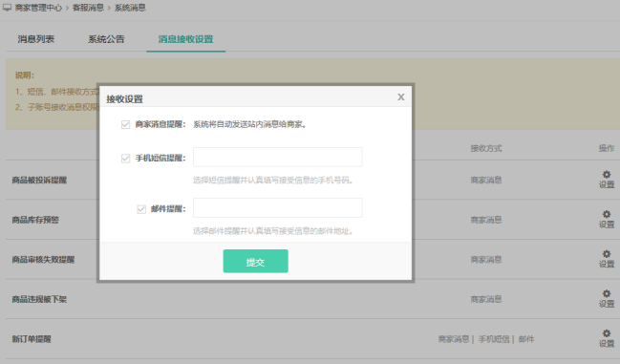
Task: Click the 商品违规被下架 row title
Action: pos(39,299)
